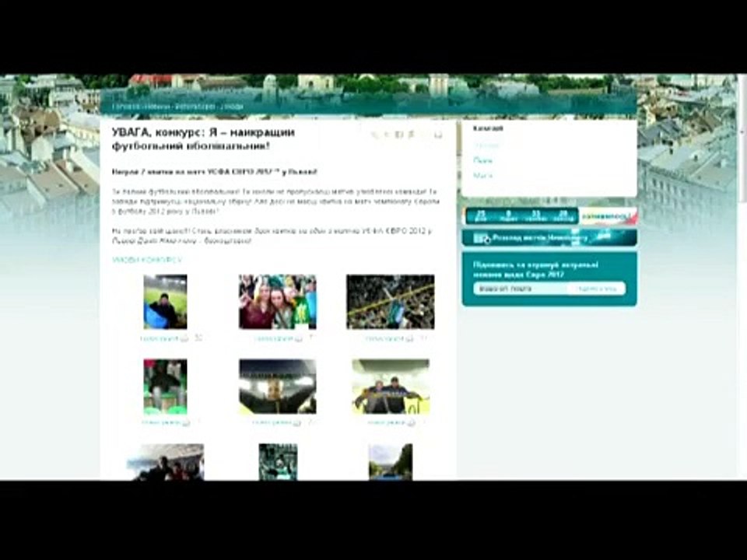Go to the first breadcrumb link 'Головна'
747x560 pixels.
[x=126, y=107]
